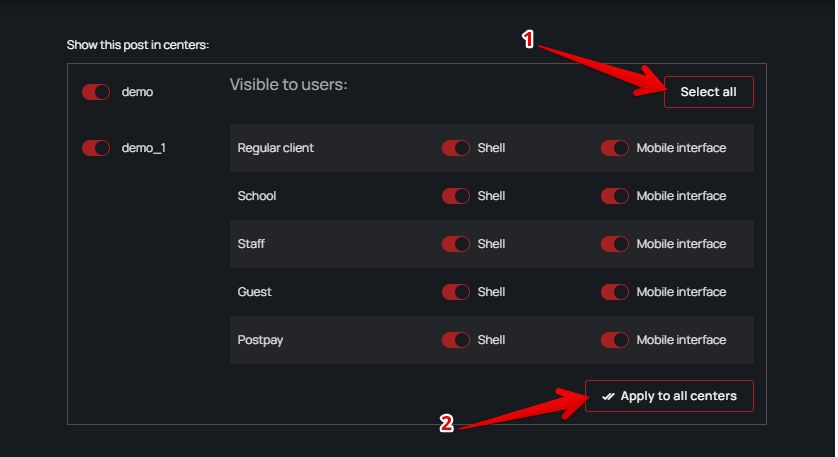Select the School row label

pyautogui.click(x=257, y=196)
